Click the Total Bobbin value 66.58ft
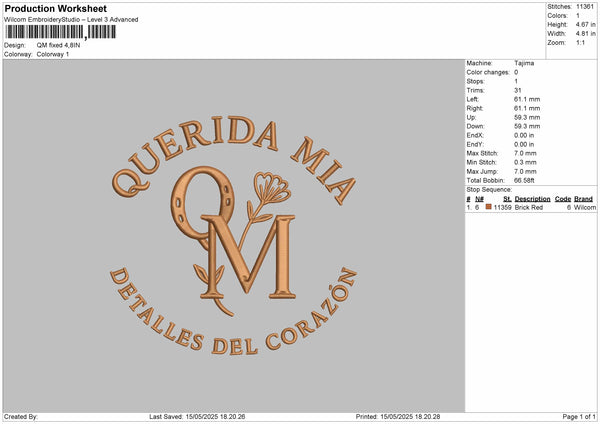 524,180
